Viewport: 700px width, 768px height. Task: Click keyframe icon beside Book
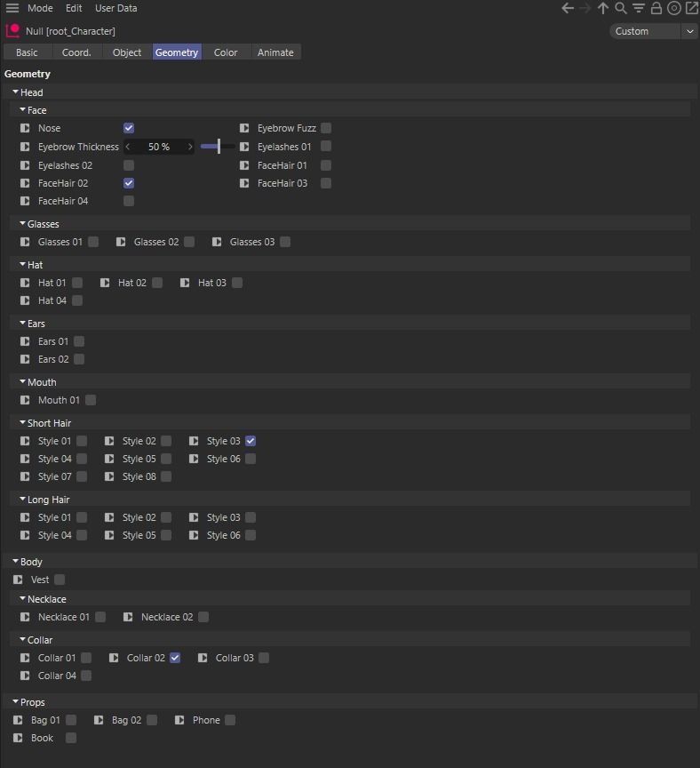(x=18, y=738)
